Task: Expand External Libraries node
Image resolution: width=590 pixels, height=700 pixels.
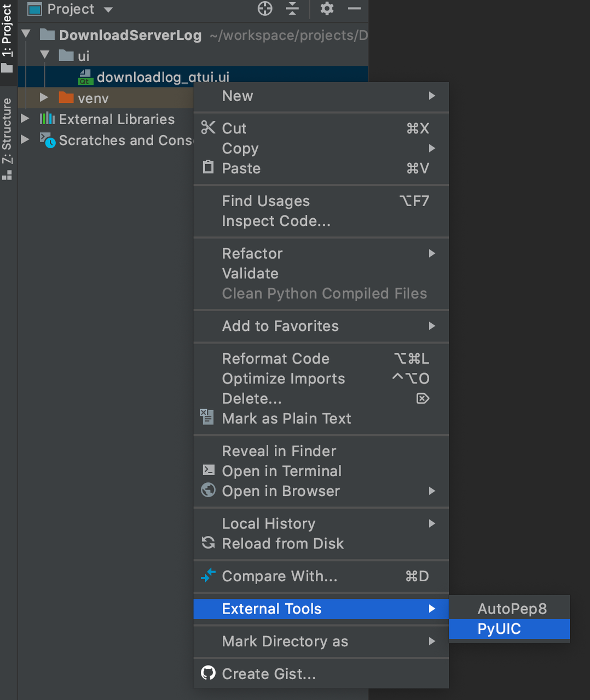Action: coord(25,118)
